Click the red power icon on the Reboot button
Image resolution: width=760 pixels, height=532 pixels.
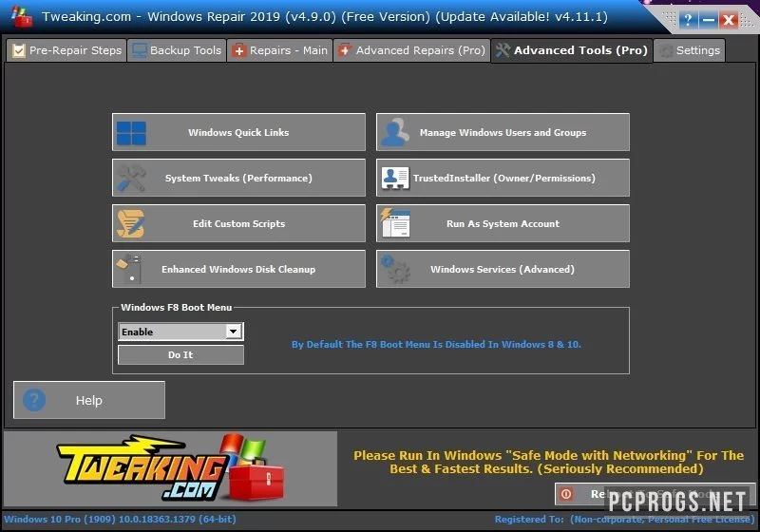click(565, 494)
